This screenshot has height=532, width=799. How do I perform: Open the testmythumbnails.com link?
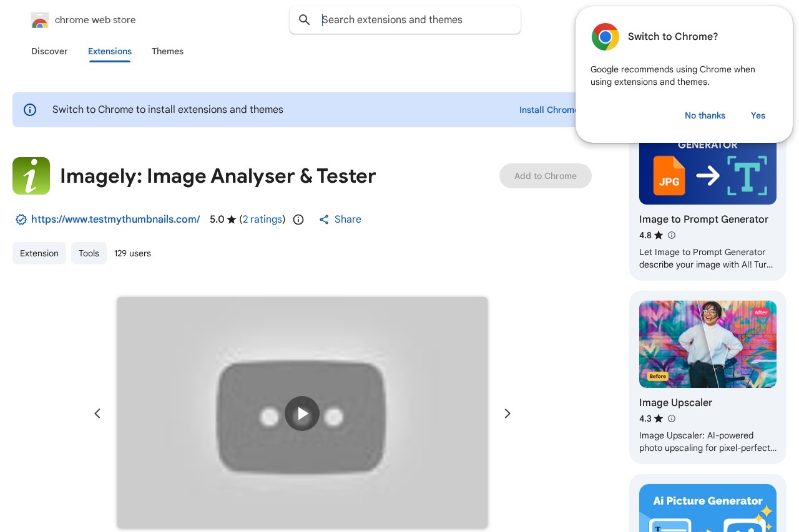click(x=115, y=220)
